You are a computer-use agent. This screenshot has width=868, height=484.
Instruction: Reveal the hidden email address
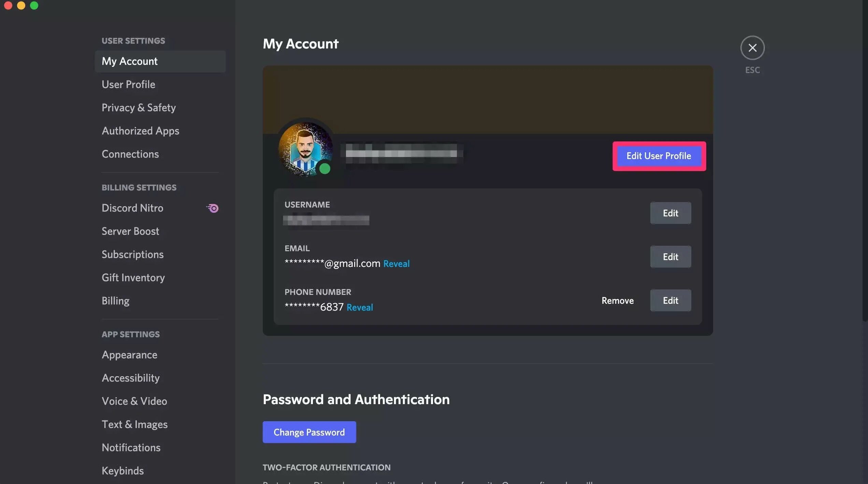(x=396, y=264)
